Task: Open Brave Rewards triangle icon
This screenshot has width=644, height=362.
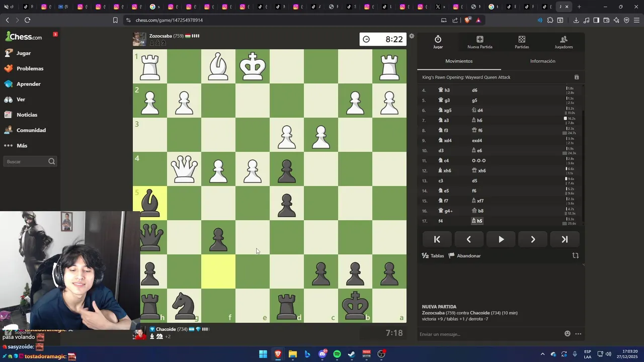Action: coord(478,20)
